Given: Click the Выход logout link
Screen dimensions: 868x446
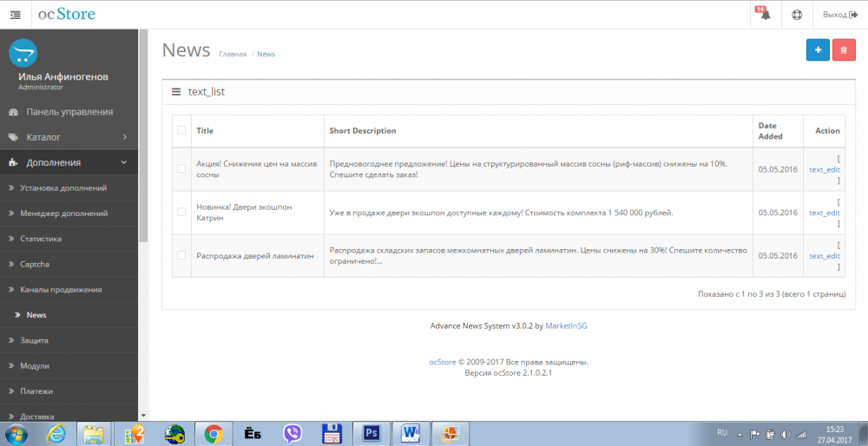Looking at the screenshot, I should (839, 15).
